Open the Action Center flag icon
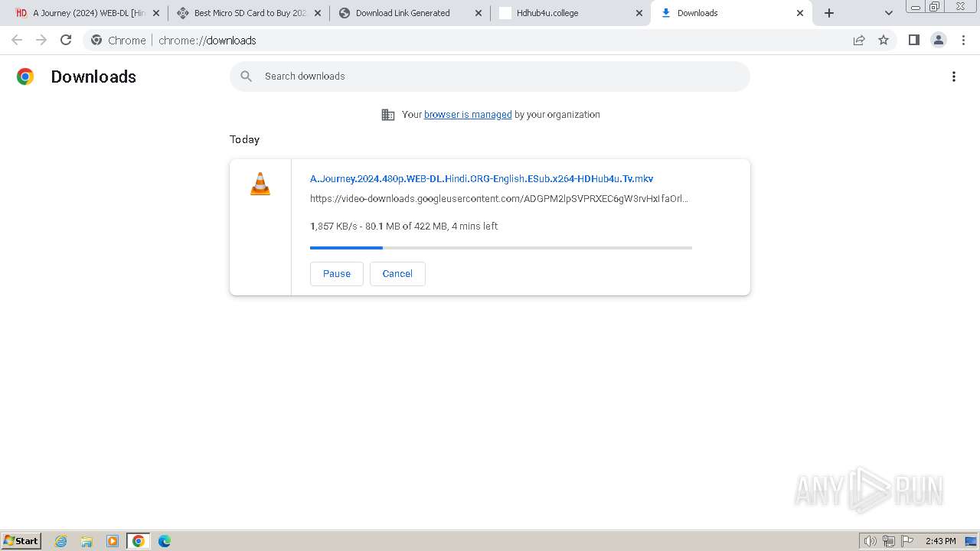The image size is (980, 551). [907, 541]
